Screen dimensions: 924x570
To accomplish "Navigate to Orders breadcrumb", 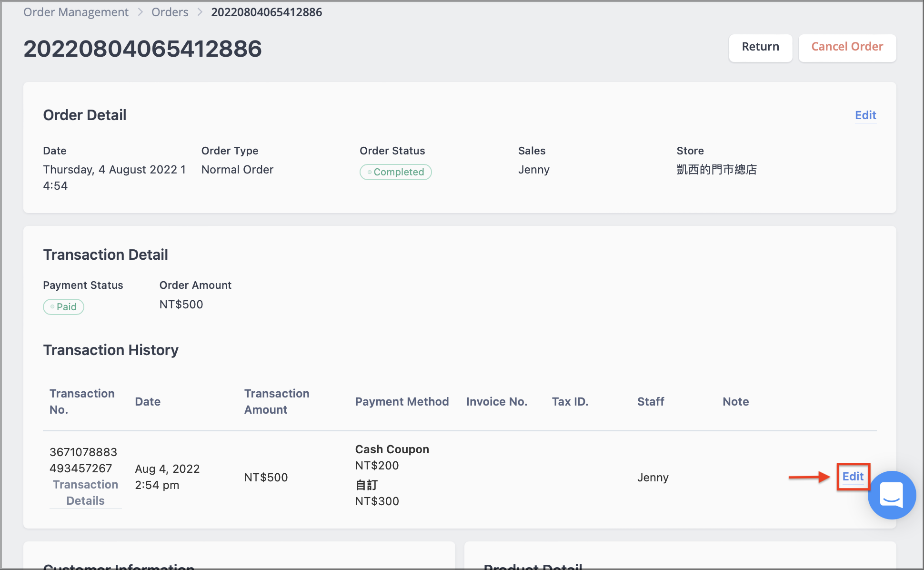I will (170, 12).
